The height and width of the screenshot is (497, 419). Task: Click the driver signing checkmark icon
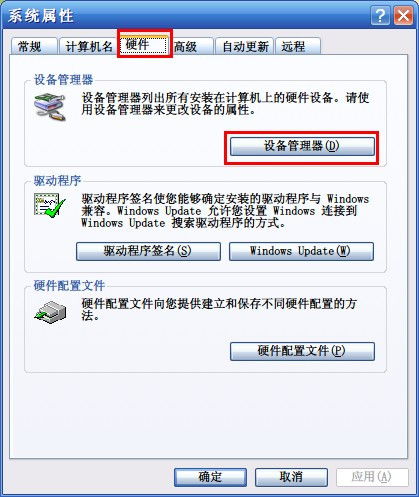50,206
